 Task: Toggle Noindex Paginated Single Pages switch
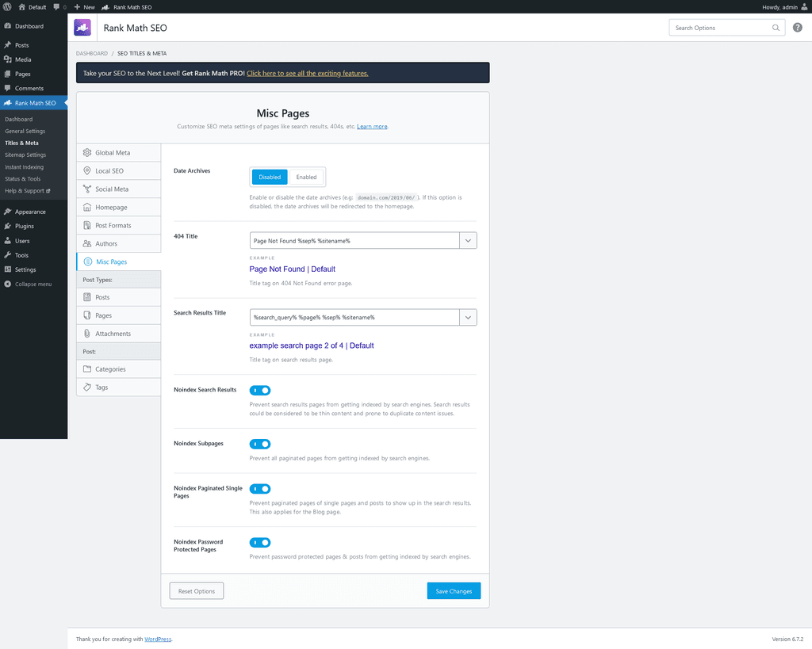pyautogui.click(x=260, y=489)
